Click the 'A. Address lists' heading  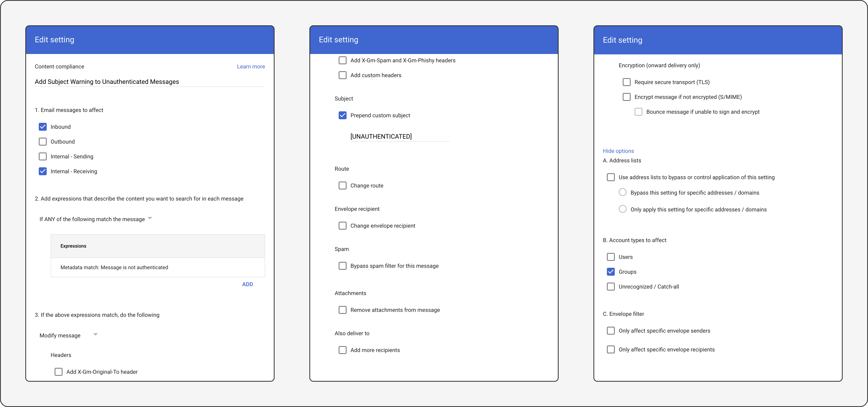tap(622, 160)
